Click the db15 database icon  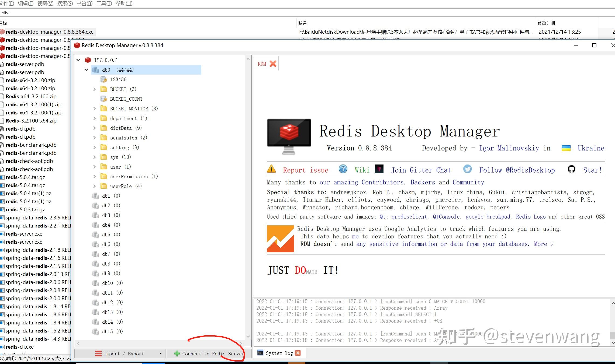[x=95, y=331]
